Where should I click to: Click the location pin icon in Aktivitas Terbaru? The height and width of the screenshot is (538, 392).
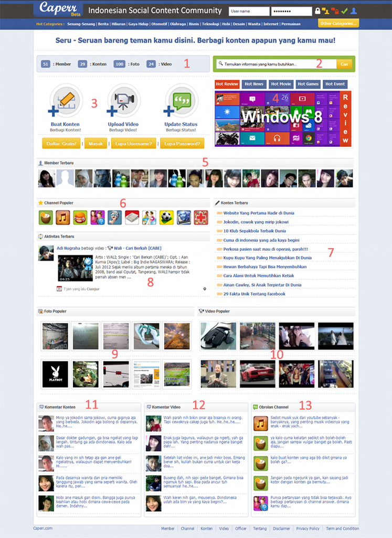205,289
